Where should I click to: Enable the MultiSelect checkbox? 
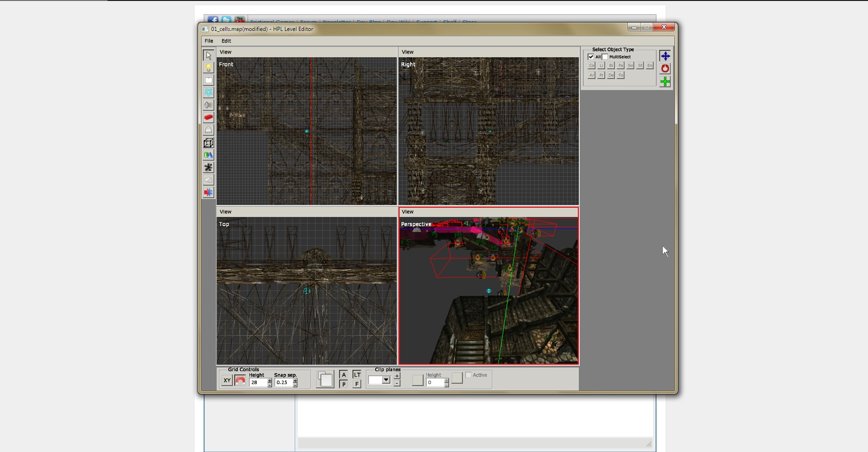coord(605,57)
